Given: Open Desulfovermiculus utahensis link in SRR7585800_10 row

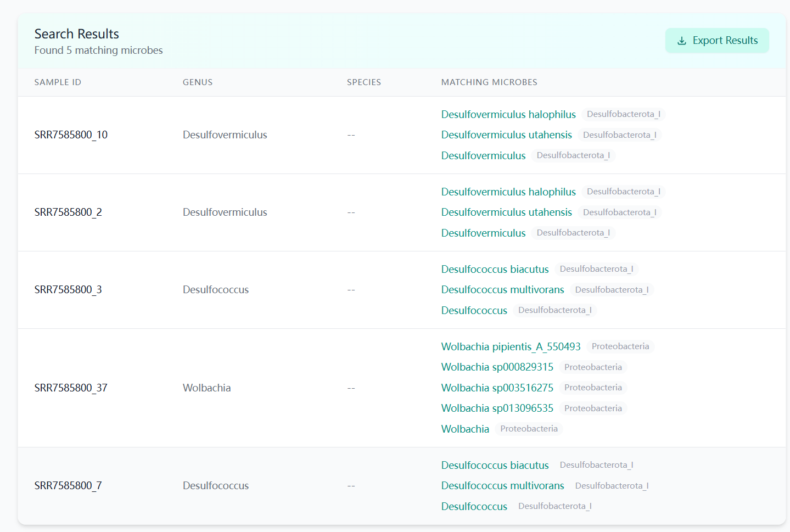Looking at the screenshot, I should [x=507, y=135].
